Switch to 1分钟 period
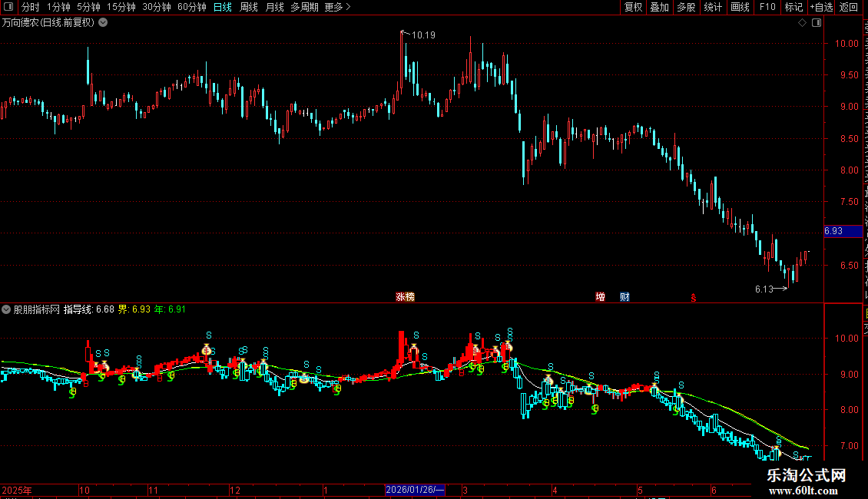868x499 pixels. point(58,7)
